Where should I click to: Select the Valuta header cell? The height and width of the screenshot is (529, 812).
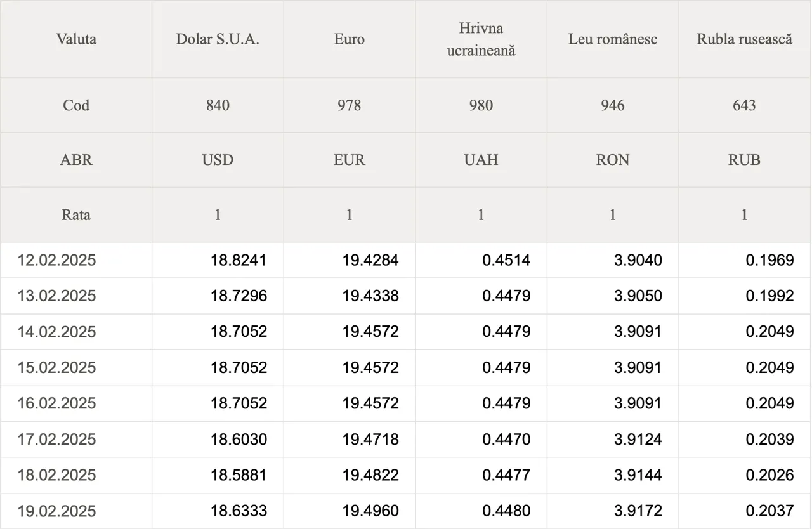pos(76,39)
